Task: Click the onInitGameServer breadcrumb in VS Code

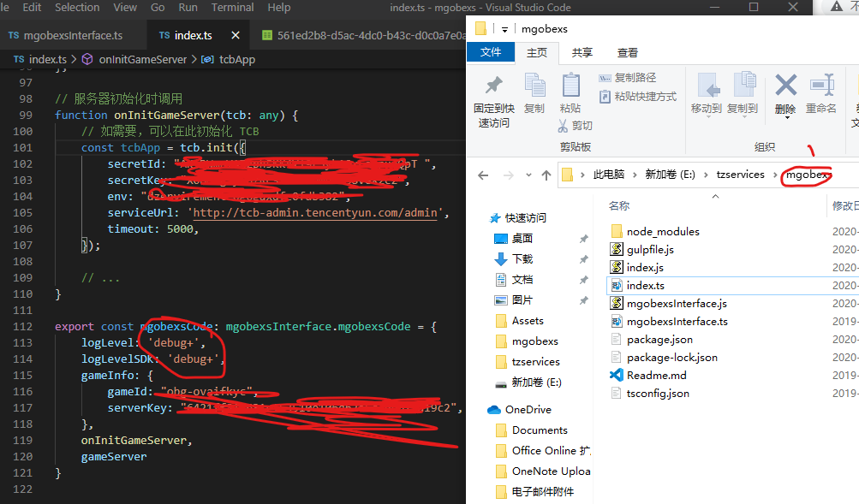Action: (x=142, y=60)
